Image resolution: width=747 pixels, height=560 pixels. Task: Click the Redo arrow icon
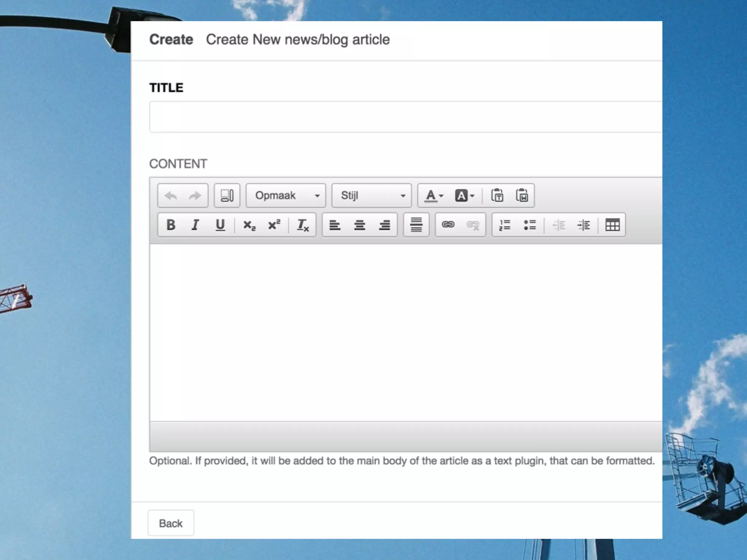(x=195, y=196)
